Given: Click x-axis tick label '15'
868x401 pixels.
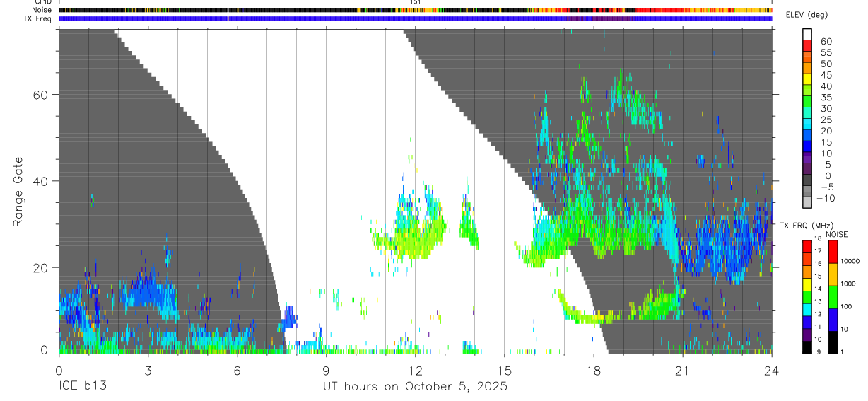Looking at the screenshot, I should tap(505, 370).
